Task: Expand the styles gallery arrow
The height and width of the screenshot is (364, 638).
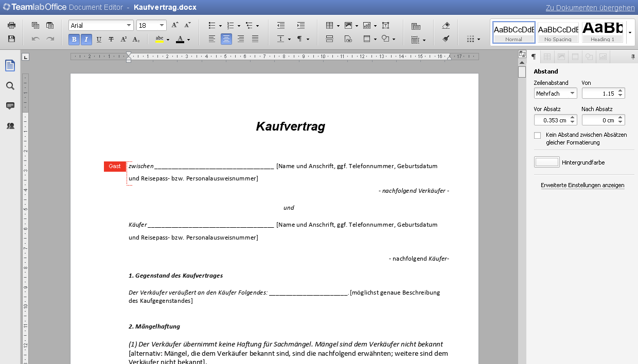Action: (x=630, y=32)
